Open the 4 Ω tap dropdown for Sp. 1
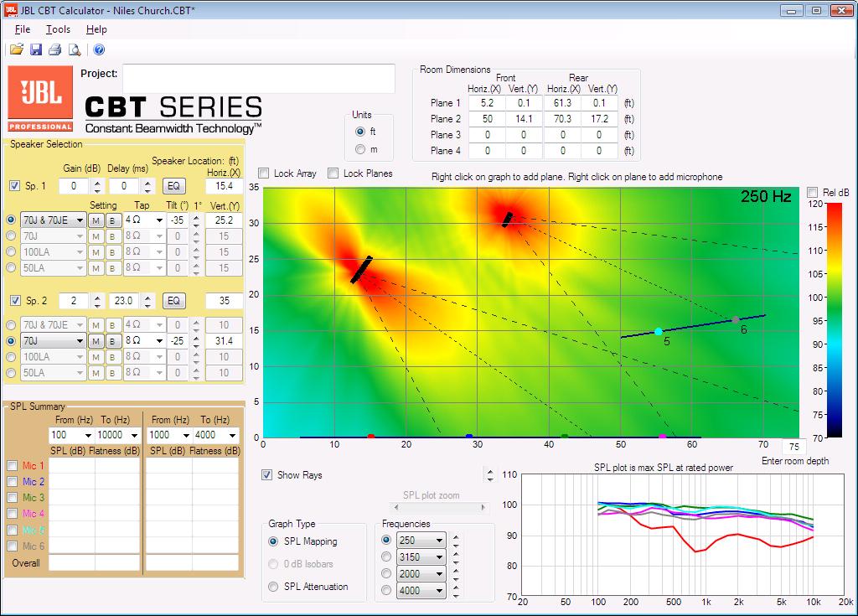The height and width of the screenshot is (616, 858). pyautogui.click(x=144, y=220)
